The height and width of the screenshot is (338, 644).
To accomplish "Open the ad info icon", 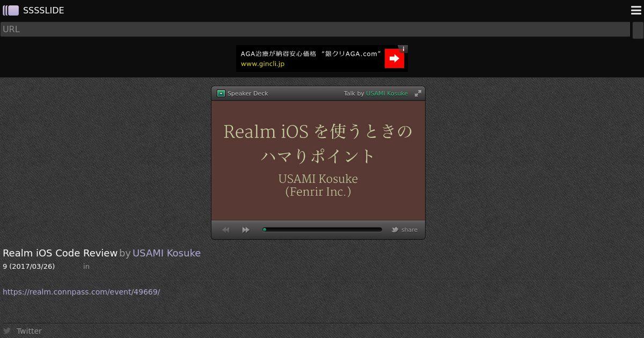I will click(403, 49).
